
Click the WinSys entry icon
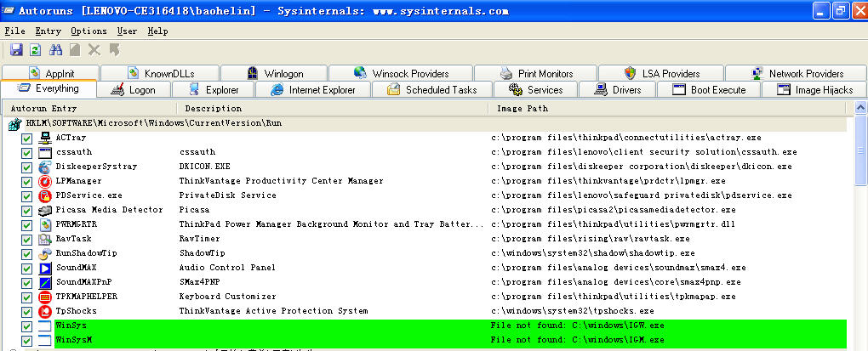click(45, 326)
